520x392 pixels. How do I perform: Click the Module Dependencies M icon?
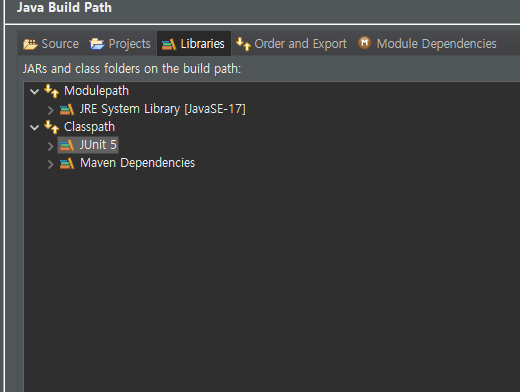(364, 43)
